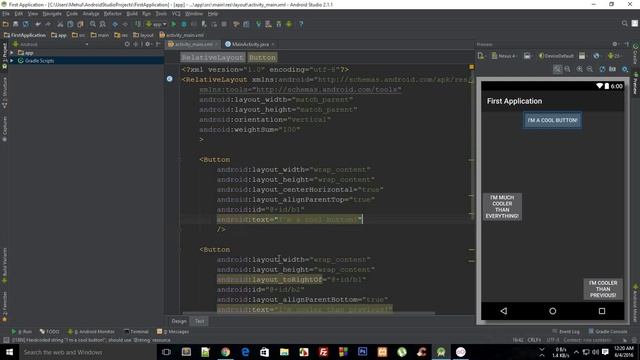Click the Undo toolbar icon

click(x=38, y=24)
